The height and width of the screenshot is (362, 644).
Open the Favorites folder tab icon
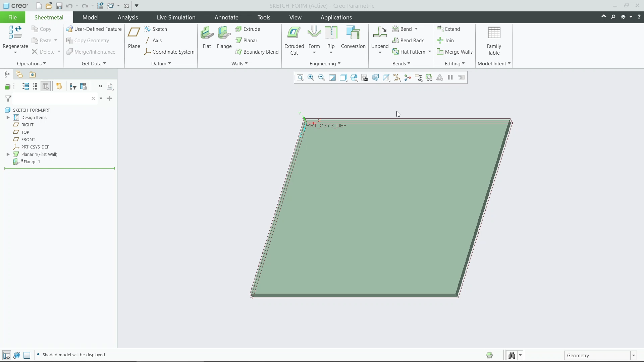coord(32,74)
